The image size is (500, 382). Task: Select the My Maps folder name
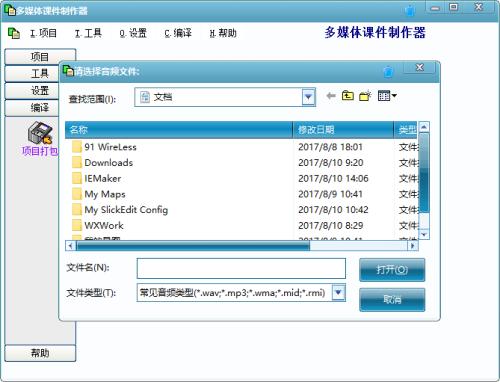pyautogui.click(x=105, y=194)
